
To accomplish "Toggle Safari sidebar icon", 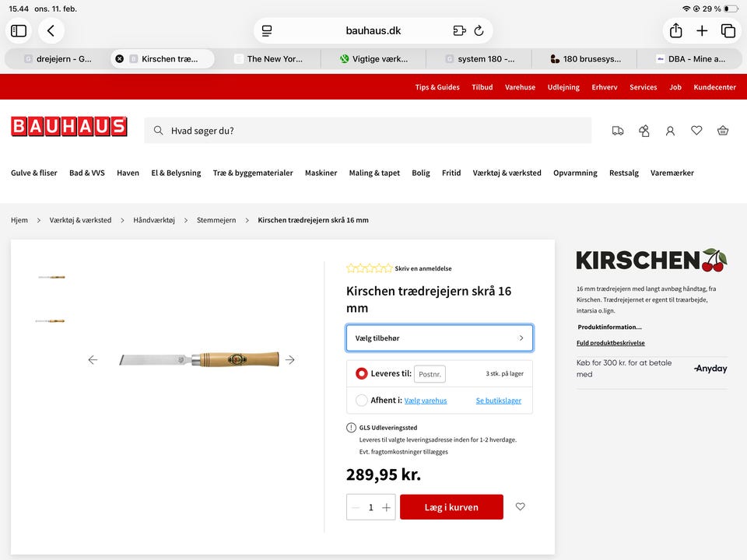I will (x=19, y=31).
